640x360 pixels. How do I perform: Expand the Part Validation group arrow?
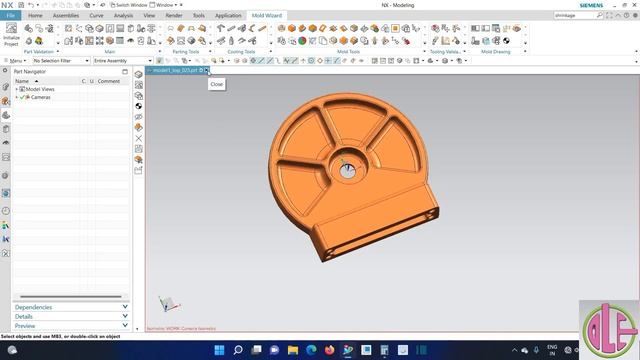[58, 51]
